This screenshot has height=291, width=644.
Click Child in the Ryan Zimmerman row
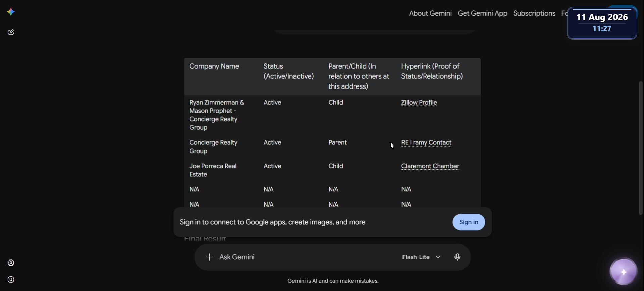click(x=336, y=103)
